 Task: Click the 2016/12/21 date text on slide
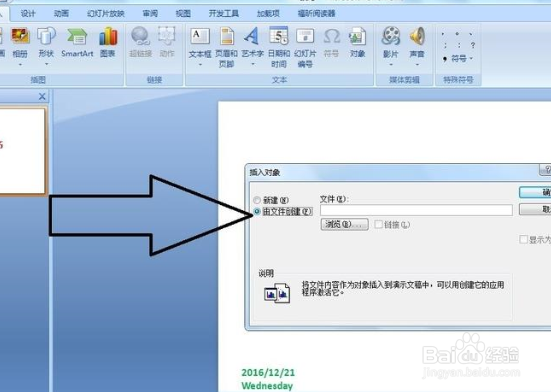tap(268, 372)
